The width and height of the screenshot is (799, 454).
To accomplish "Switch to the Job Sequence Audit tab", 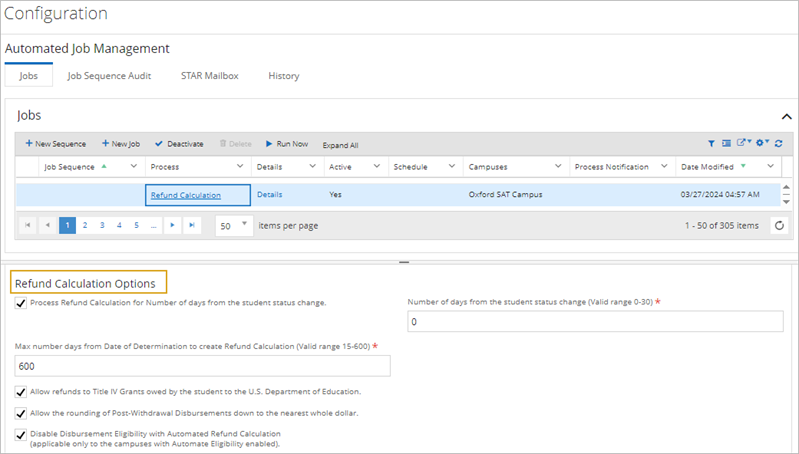I will [109, 75].
